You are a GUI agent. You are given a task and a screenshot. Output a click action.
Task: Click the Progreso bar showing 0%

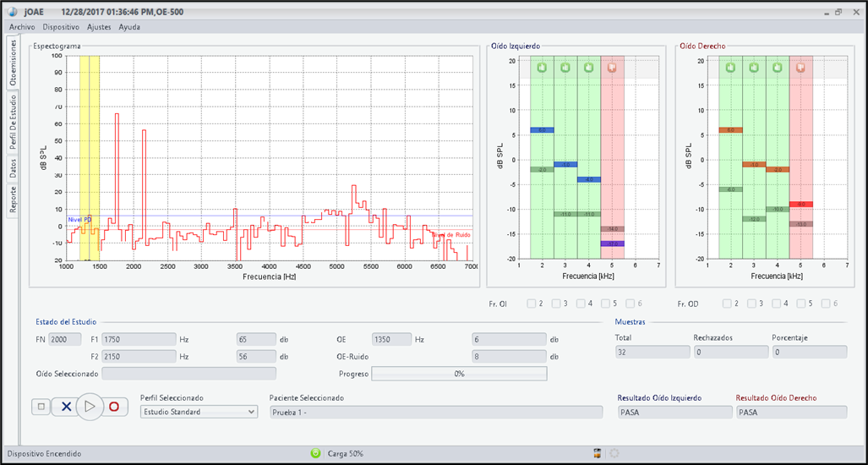coord(459,374)
